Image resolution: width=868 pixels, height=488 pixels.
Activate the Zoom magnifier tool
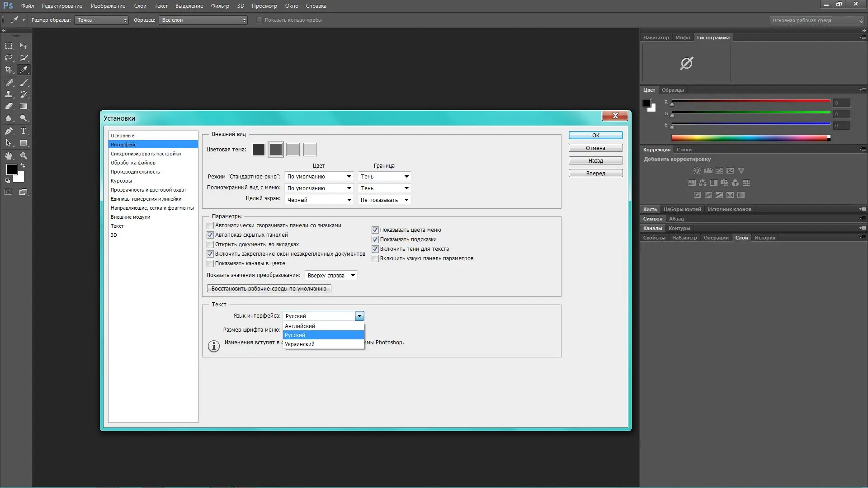[24, 156]
